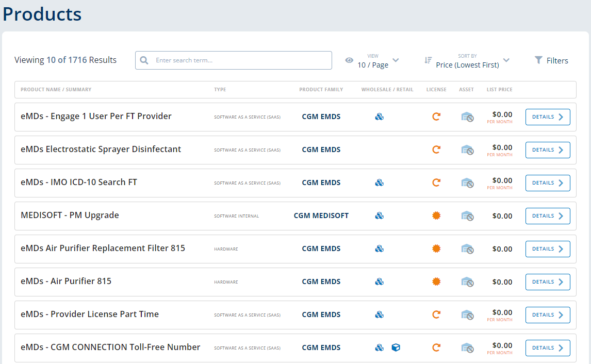Click the eye icon next to View

click(x=349, y=60)
